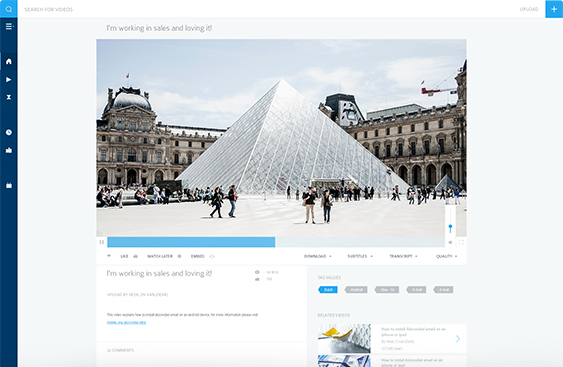The image size is (563, 367).
Task: Flag this video with the flag icon
Action: 109,256
